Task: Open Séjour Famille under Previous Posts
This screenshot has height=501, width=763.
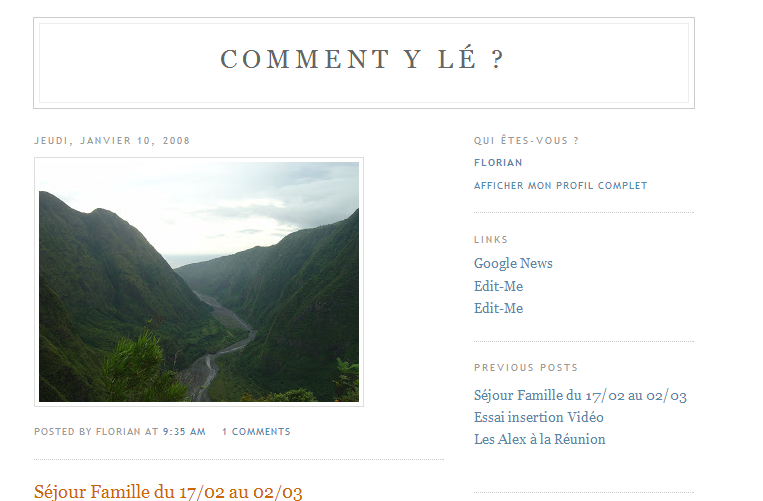Action: point(580,395)
